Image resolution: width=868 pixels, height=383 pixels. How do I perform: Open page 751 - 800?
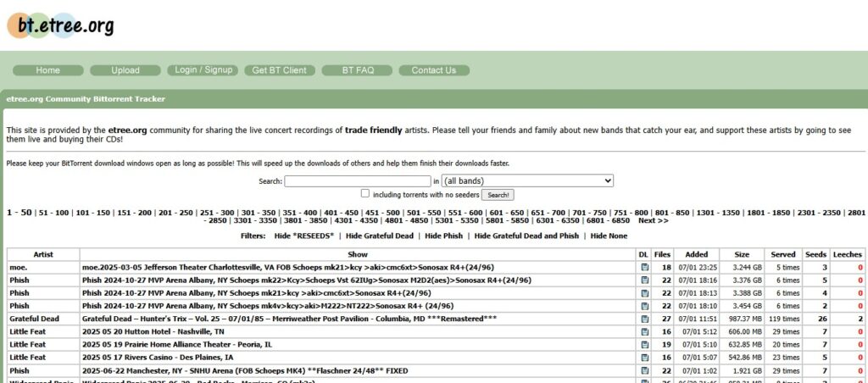tap(631, 213)
